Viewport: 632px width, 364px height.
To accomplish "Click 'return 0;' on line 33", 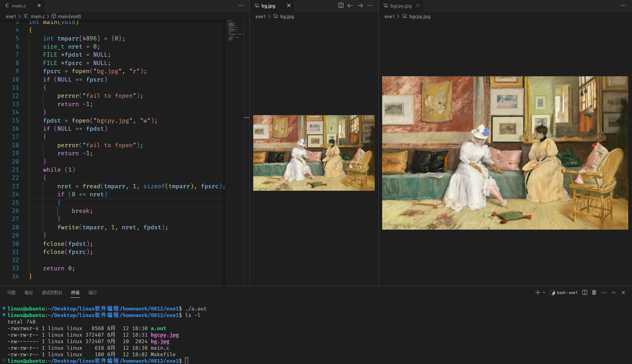I will [59, 268].
